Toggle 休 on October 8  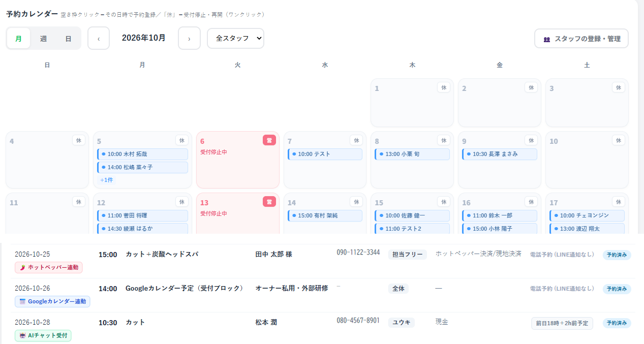444,140
